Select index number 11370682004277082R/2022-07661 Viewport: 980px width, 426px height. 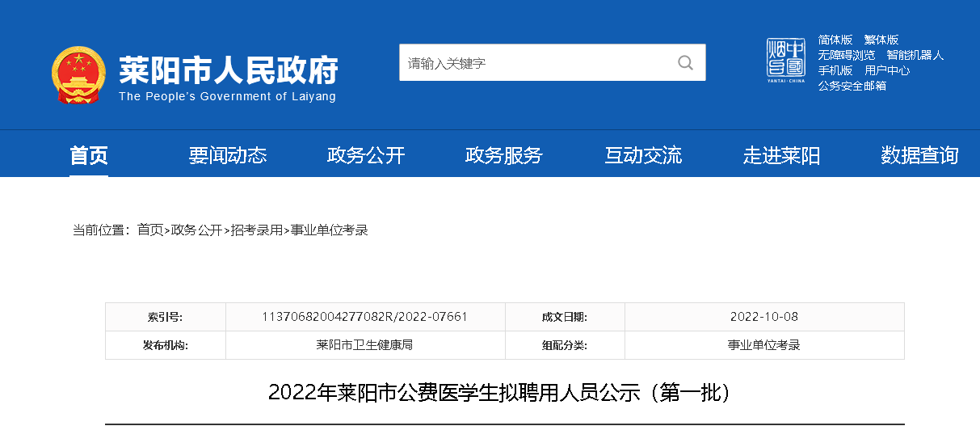click(365, 317)
